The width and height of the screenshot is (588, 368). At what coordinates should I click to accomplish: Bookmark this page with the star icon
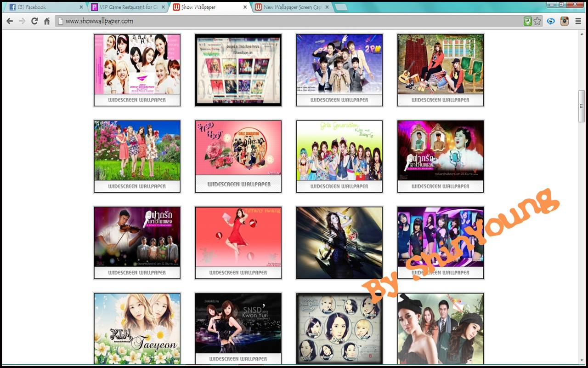coord(537,21)
